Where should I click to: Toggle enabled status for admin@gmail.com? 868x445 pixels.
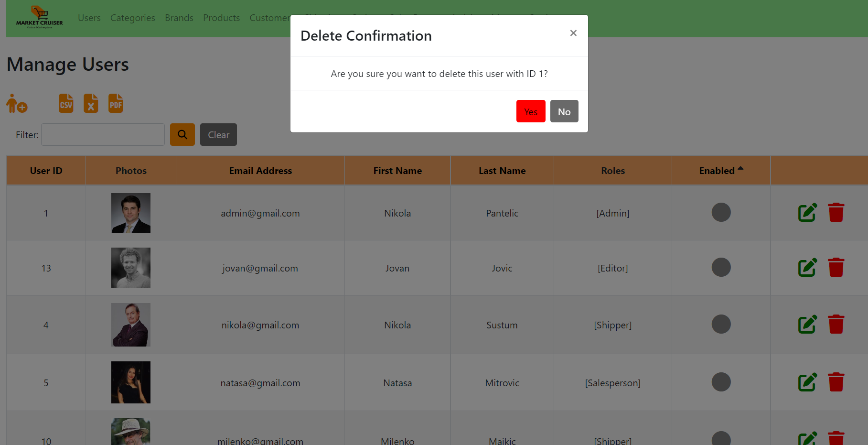point(721,212)
